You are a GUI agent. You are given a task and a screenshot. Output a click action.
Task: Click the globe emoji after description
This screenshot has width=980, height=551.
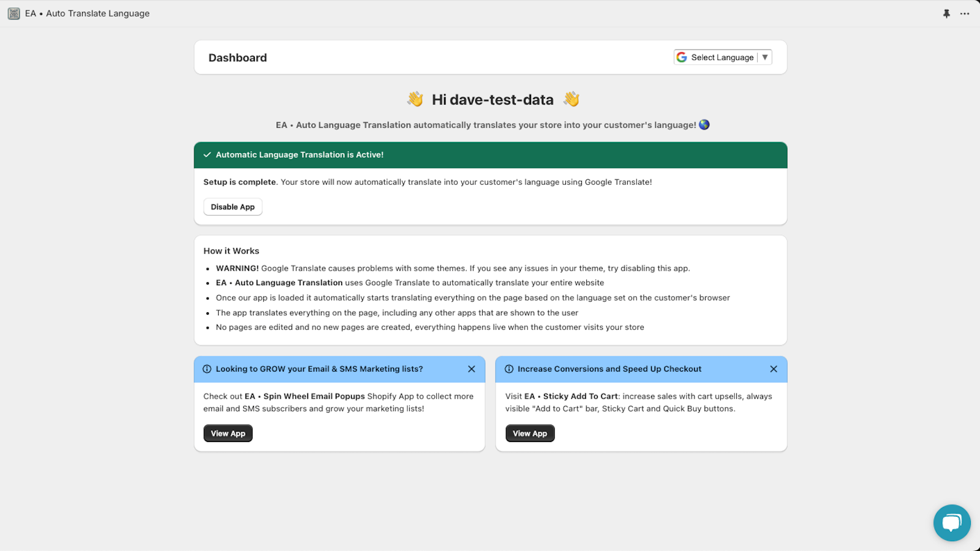[704, 125]
